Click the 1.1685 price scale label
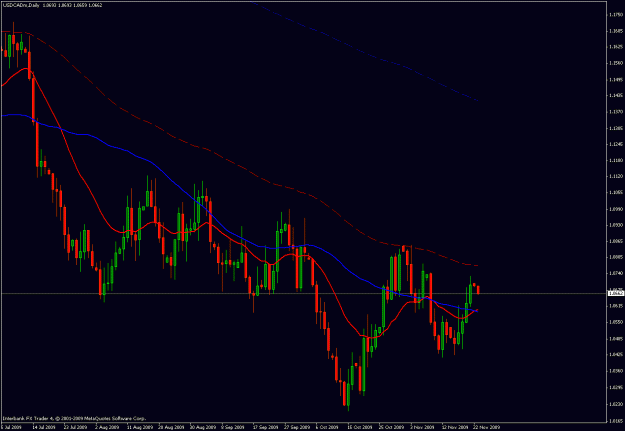 coord(616,31)
